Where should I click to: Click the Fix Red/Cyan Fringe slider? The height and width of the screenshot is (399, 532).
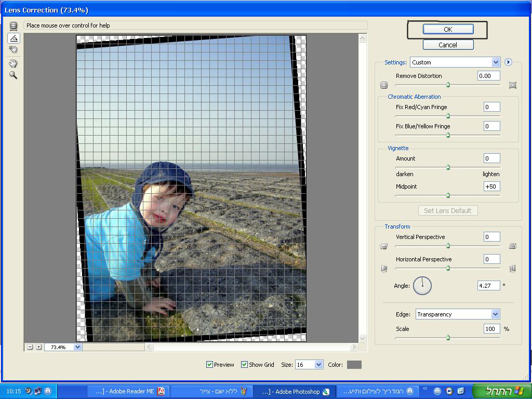[x=448, y=116]
